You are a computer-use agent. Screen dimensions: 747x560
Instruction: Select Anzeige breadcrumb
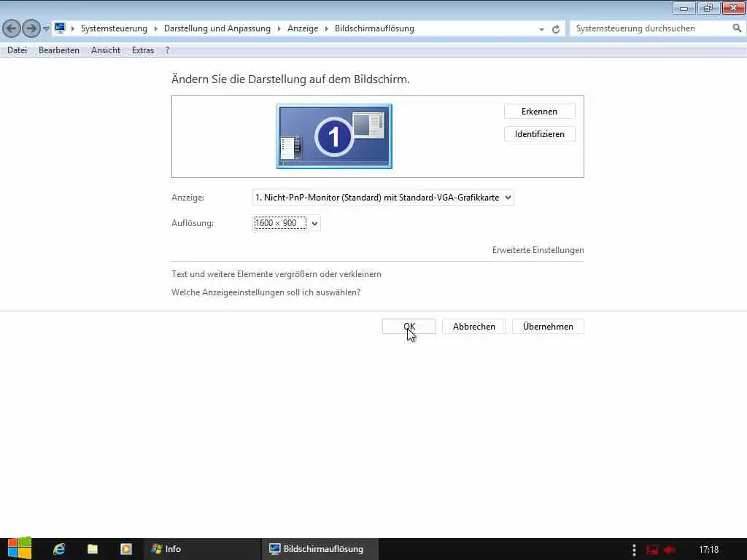(x=303, y=28)
